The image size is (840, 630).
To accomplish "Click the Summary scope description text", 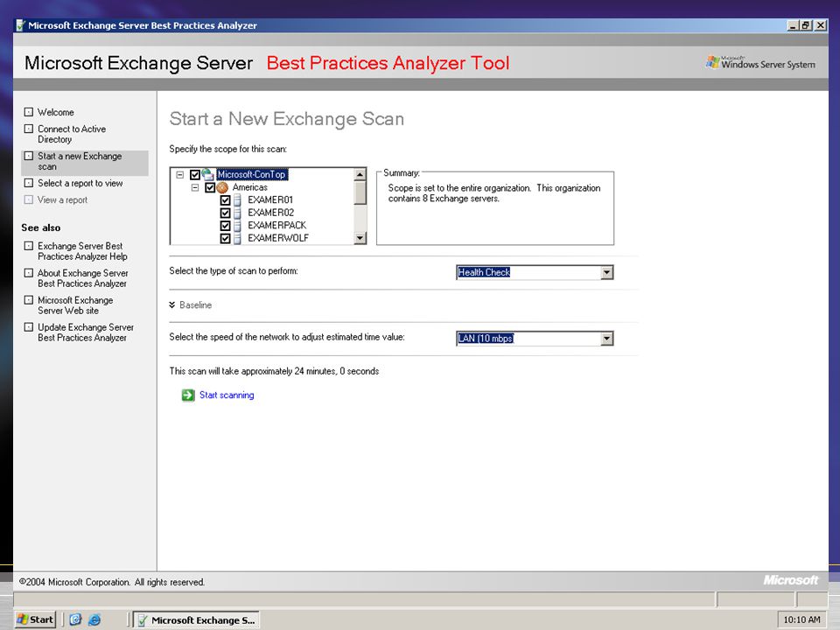I will 494,192.
